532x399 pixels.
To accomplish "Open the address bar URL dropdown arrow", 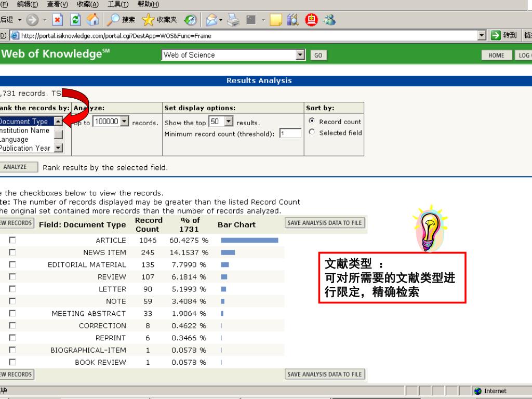I will tap(482, 35).
